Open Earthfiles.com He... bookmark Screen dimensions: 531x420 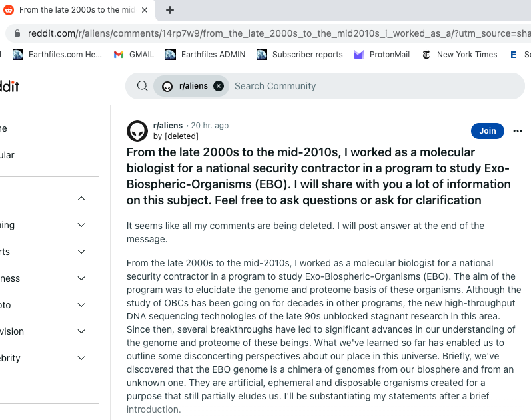(57, 55)
